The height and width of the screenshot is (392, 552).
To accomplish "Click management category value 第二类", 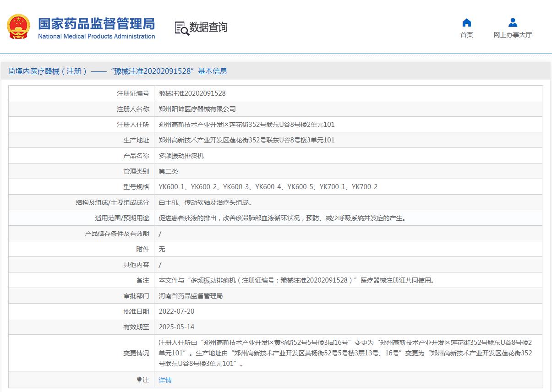I will [169, 171].
